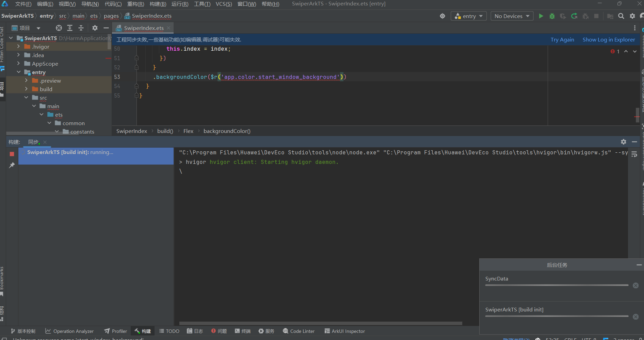Expand the .preview folder

click(26, 81)
